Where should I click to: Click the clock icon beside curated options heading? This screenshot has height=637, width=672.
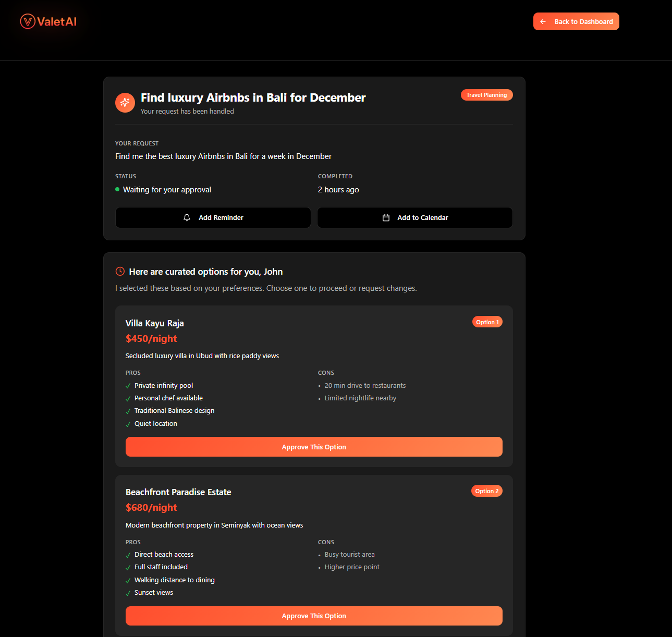120,271
